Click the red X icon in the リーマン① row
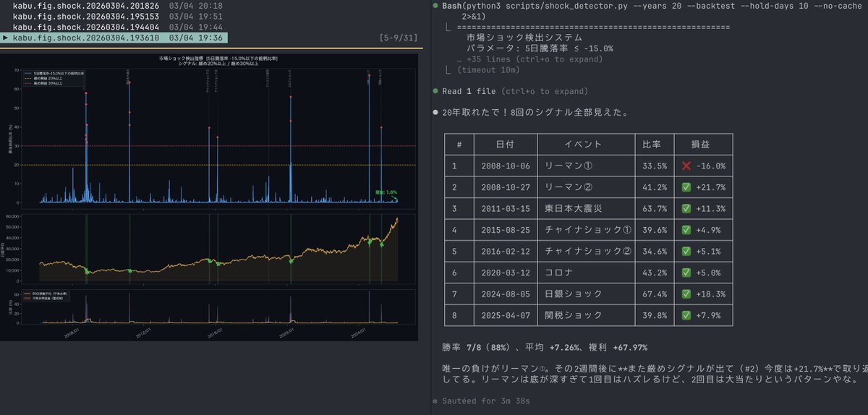 point(686,166)
